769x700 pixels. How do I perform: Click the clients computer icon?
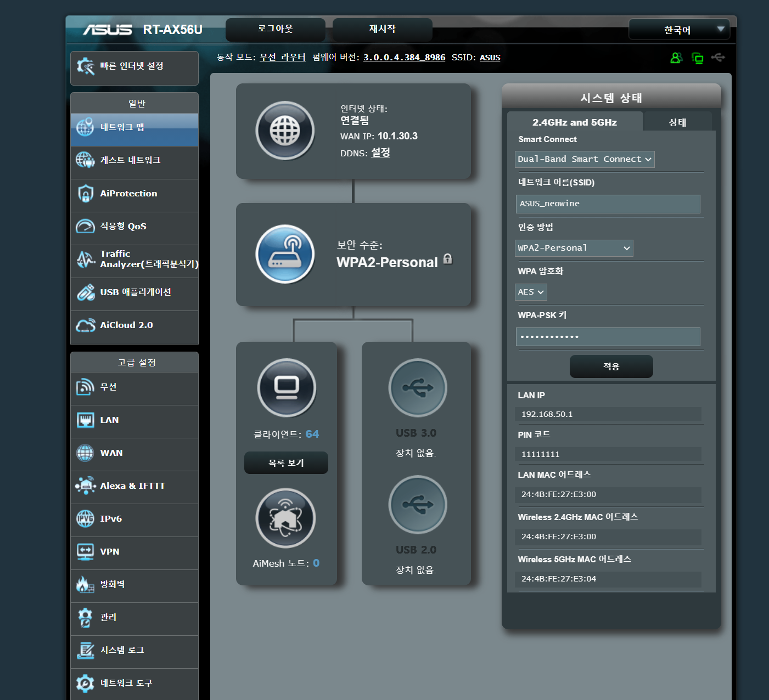coord(287,387)
